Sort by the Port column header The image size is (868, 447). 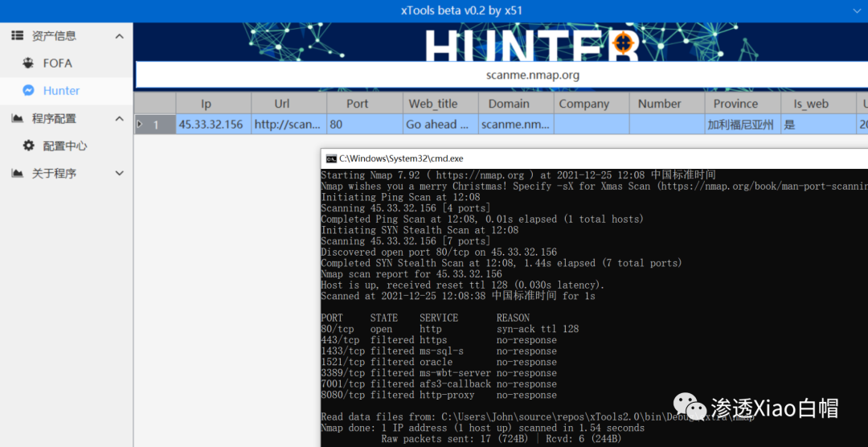click(x=365, y=104)
